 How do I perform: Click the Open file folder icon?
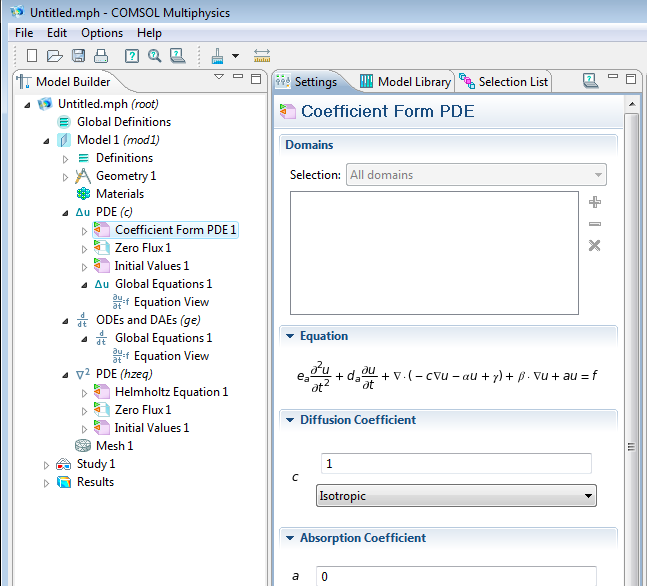[x=54, y=56]
